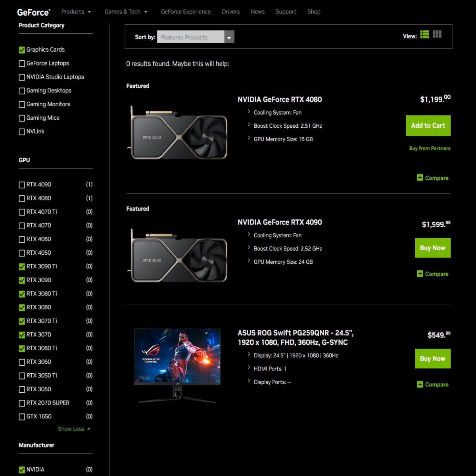
Task: Click Compare plus icon for ASUS monitor
Action: pyautogui.click(x=420, y=384)
